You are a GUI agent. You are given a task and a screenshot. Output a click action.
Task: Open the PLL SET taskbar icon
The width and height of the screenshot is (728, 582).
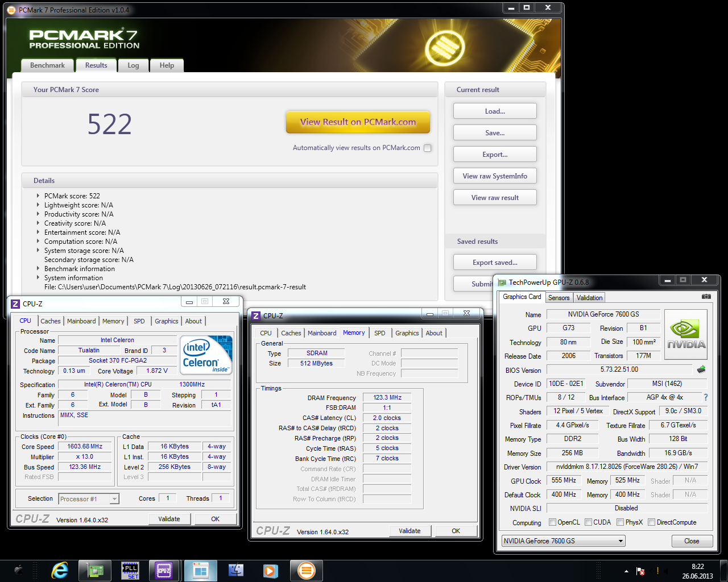(130, 570)
